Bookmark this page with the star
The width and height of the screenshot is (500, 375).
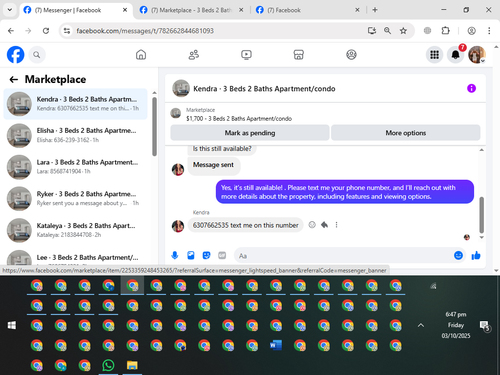click(403, 31)
